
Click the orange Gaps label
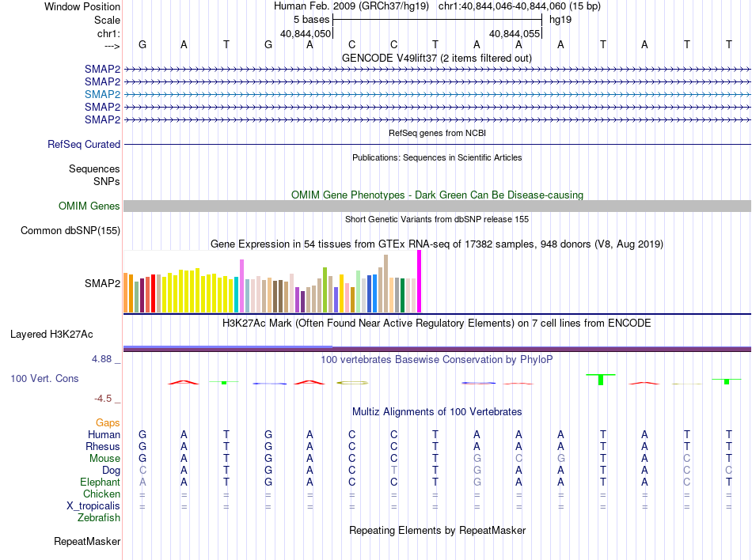coord(108,422)
